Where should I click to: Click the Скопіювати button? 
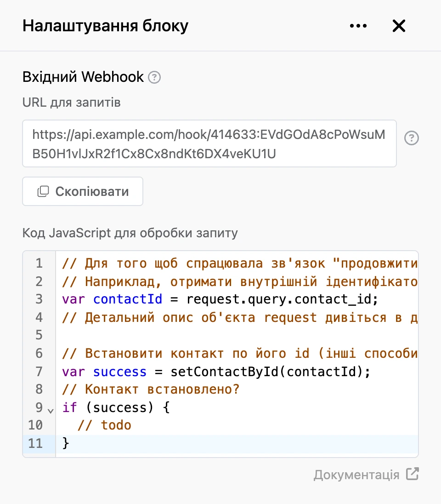83,191
